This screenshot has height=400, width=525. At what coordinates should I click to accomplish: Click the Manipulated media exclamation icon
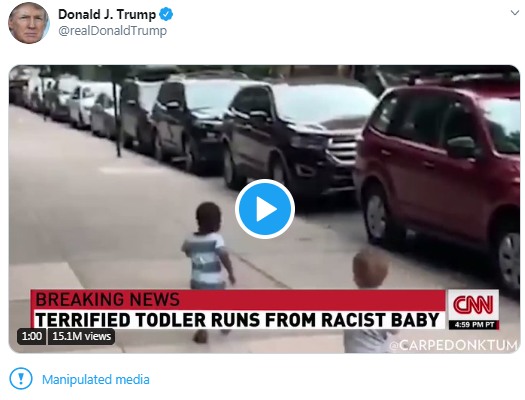pyautogui.click(x=21, y=379)
